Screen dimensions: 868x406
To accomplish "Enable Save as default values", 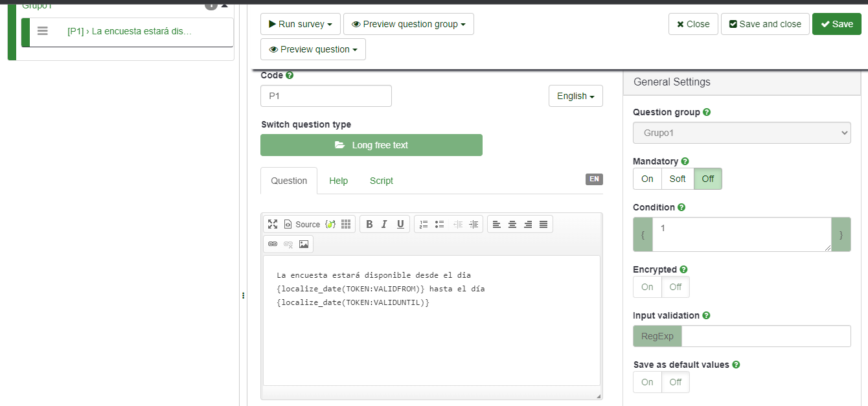I will pyautogui.click(x=647, y=382).
